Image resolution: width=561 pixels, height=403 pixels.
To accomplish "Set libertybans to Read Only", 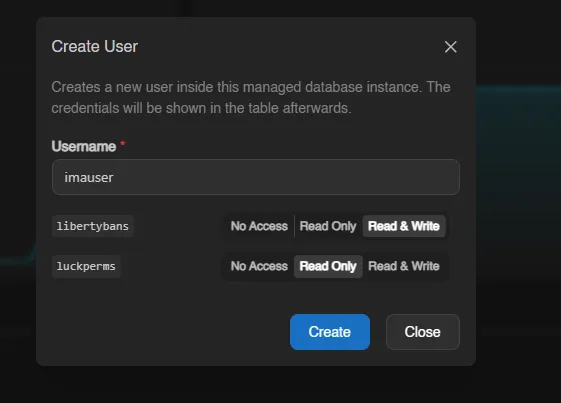I will [328, 226].
